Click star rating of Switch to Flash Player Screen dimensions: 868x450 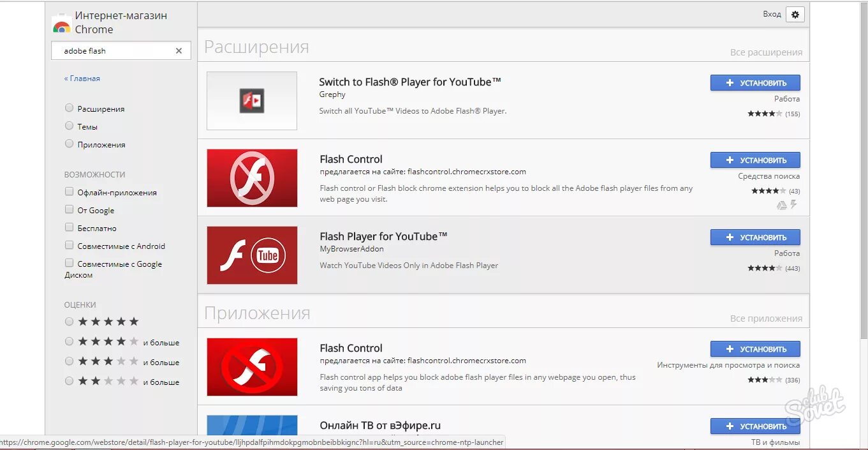(765, 114)
